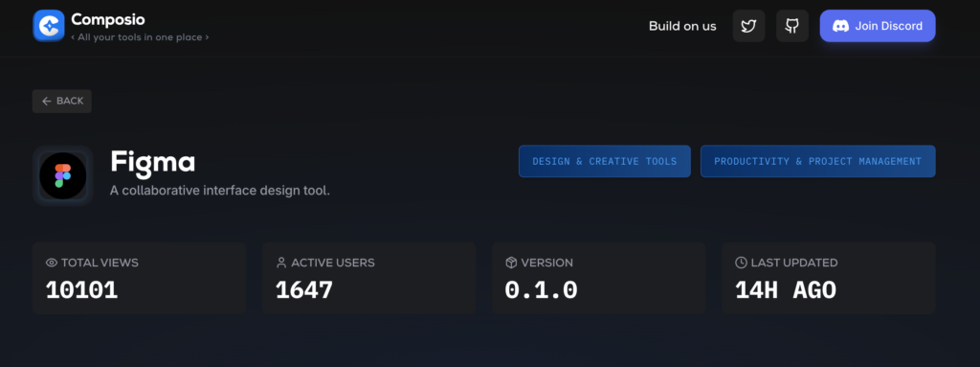
Task: Click the Discord icon in Join button
Action: pos(840,26)
